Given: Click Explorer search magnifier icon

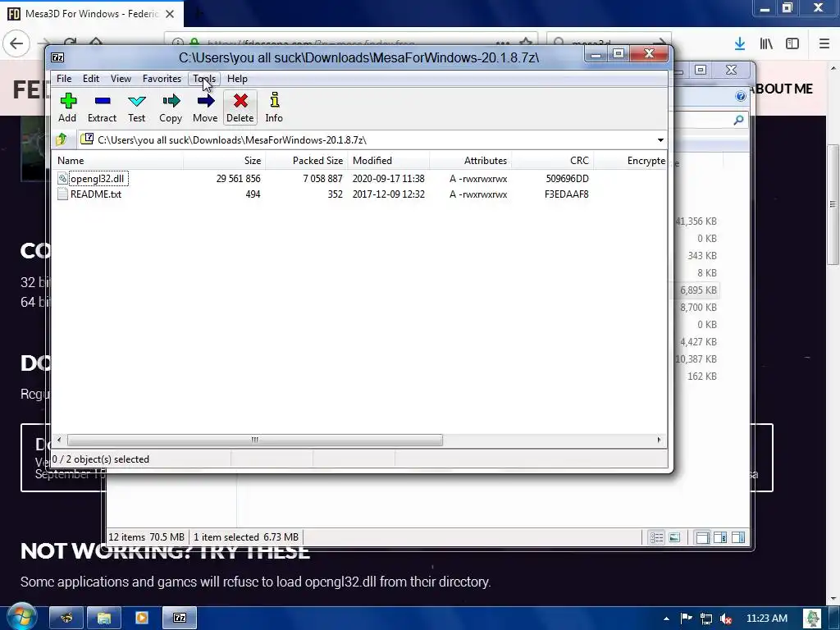Looking at the screenshot, I should [x=739, y=120].
